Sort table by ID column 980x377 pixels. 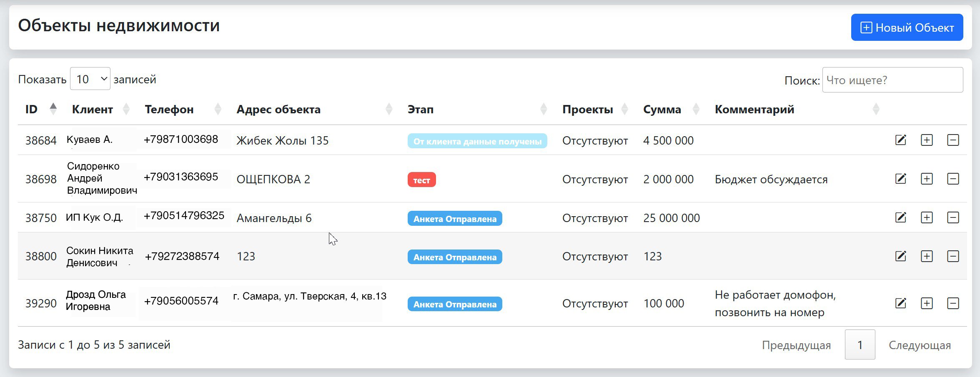(32, 109)
